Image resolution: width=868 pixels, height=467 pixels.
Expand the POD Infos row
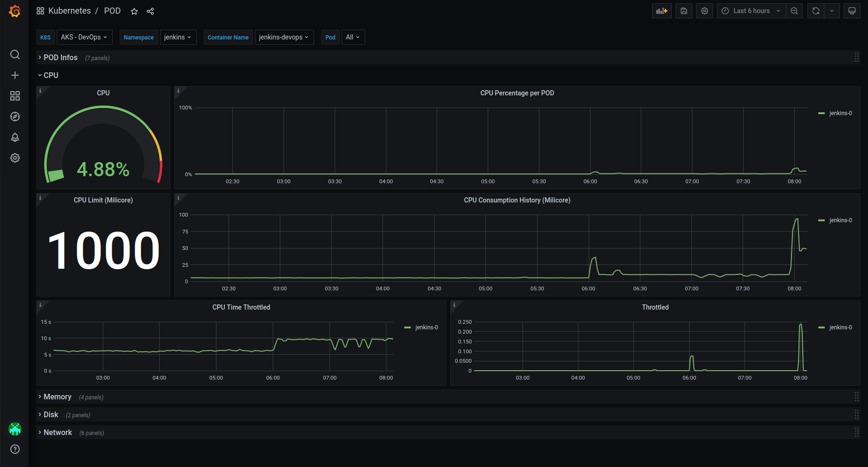click(60, 57)
